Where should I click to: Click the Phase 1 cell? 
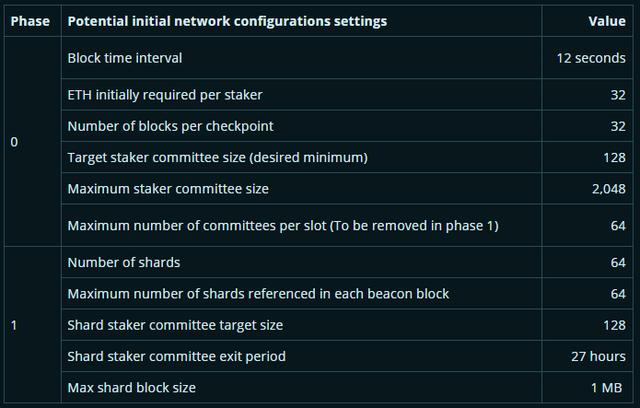(x=14, y=325)
